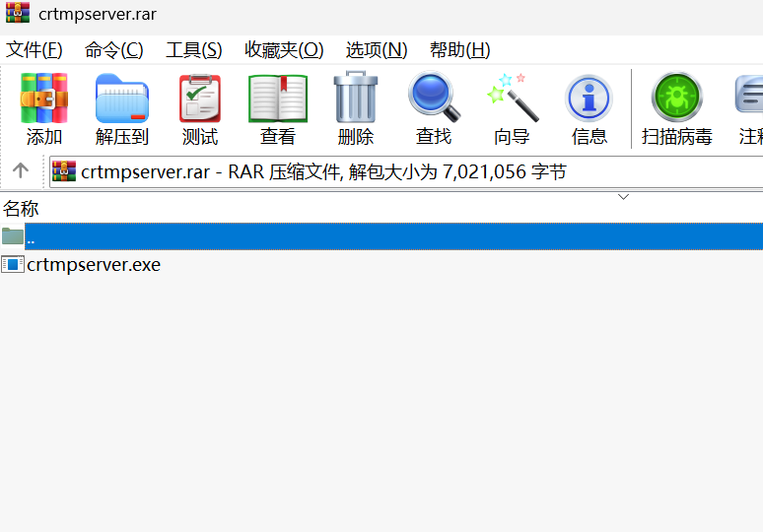This screenshot has width=763, height=532.
Task: Open the 文件(F) menu
Action: (35, 49)
